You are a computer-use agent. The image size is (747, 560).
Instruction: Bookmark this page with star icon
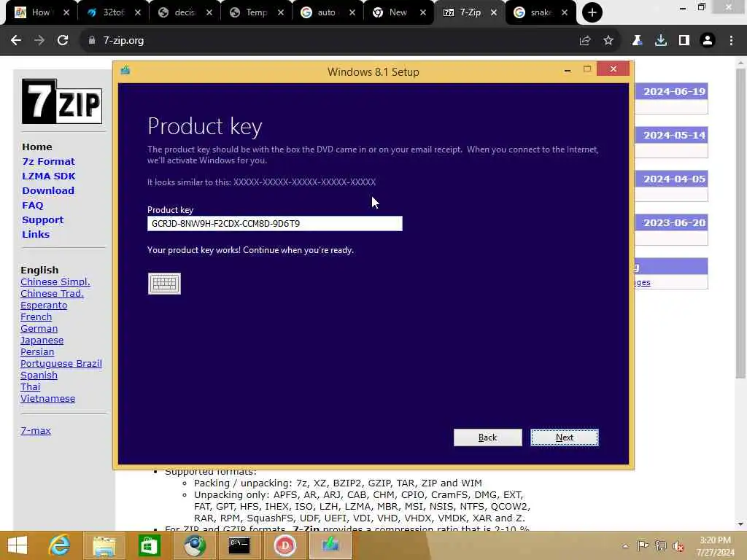pos(608,41)
